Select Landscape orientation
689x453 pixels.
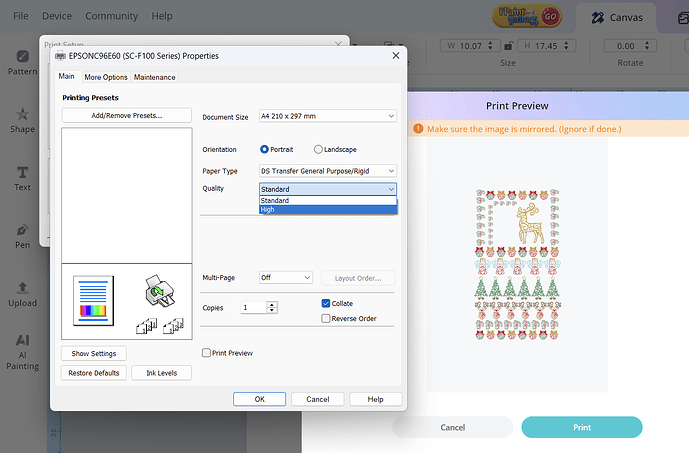(x=319, y=149)
